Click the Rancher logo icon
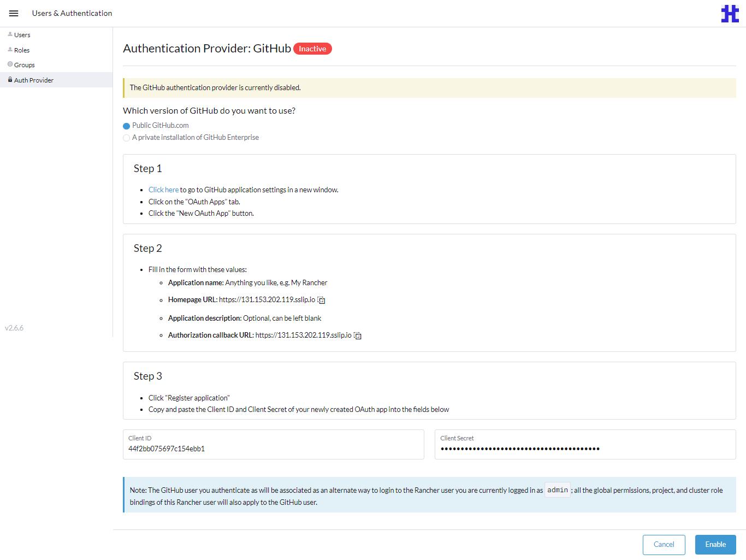The width and height of the screenshot is (746, 560). [x=730, y=13]
